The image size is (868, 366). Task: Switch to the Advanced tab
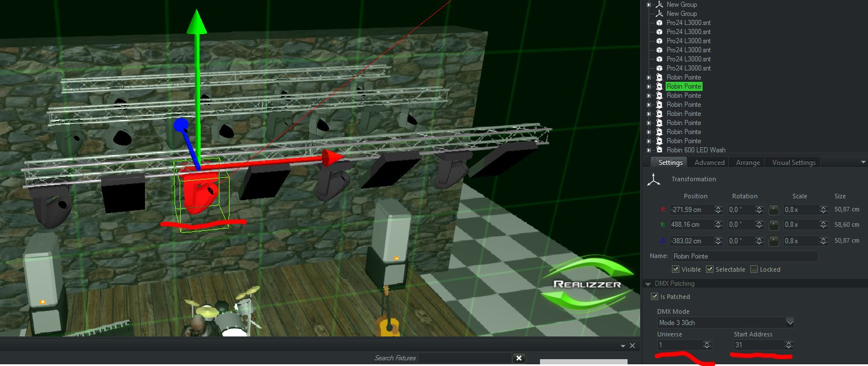click(x=709, y=163)
